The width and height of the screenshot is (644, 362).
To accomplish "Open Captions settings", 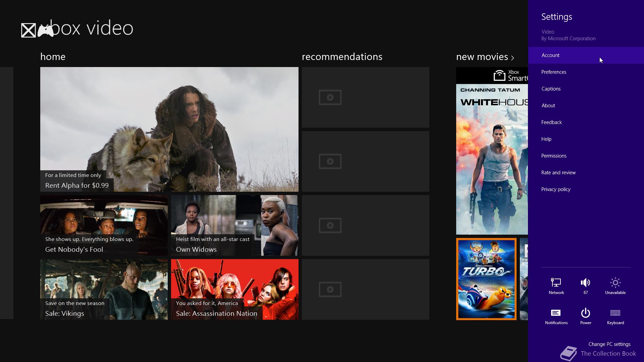I will pos(586,89).
